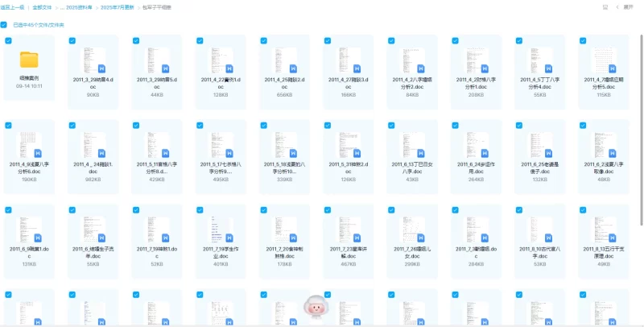This screenshot has height=327, width=644.
Task: Uncheck the yellow folder's checkbox
Action: [8, 40]
